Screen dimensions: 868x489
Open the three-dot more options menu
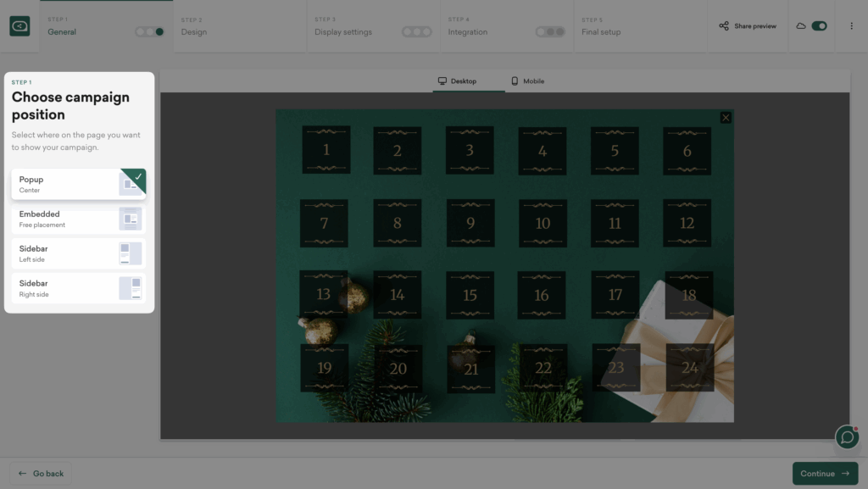(851, 26)
